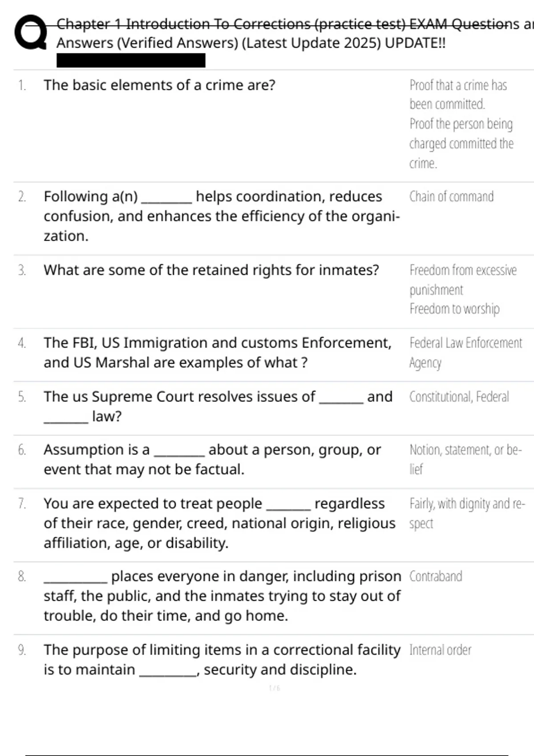The height and width of the screenshot is (756, 534).
Task: Click answer 'Constitutional, Federal'
Action: click(459, 397)
